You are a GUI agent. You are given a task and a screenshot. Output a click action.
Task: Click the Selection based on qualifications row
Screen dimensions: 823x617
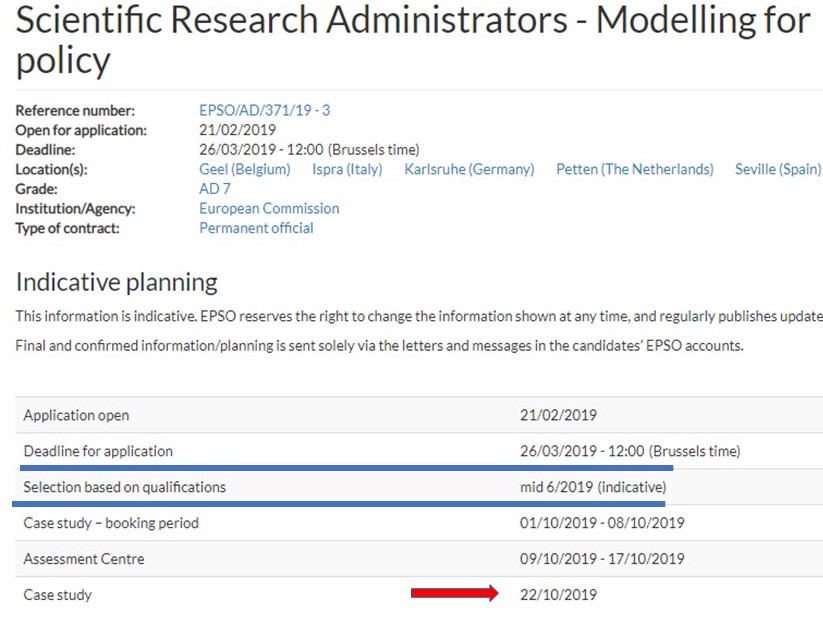[125, 487]
